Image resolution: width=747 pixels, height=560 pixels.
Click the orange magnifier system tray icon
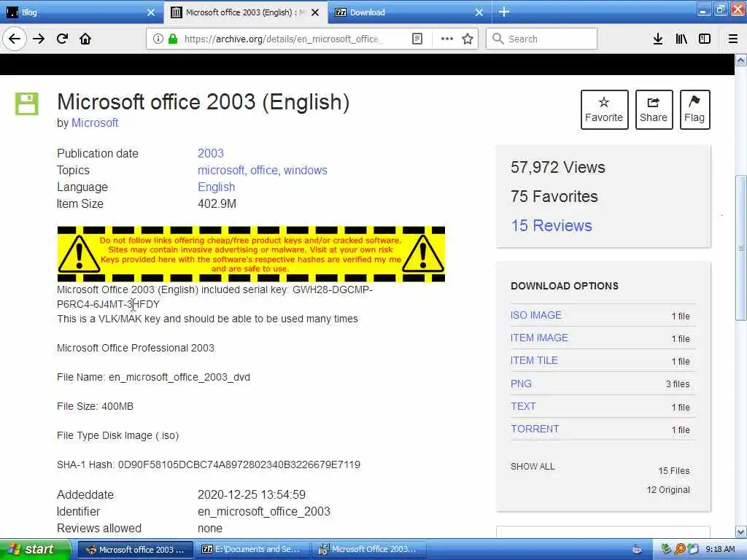coord(679,550)
